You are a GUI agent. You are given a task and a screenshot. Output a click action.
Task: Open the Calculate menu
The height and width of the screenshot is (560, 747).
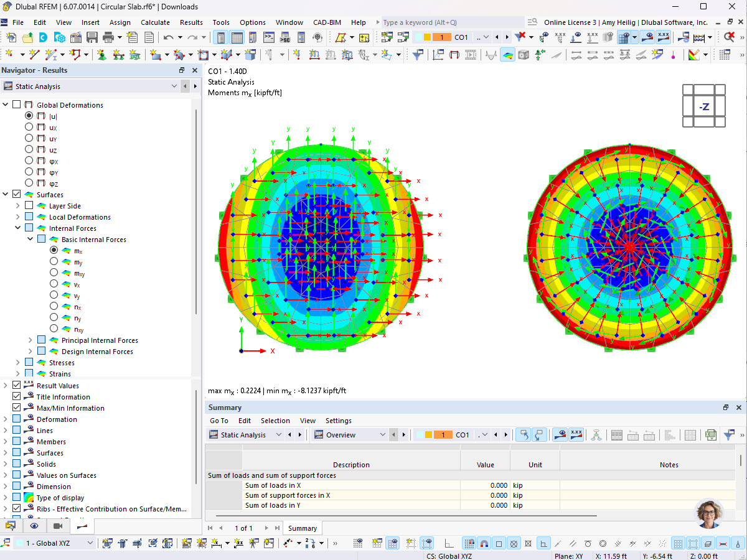click(155, 22)
